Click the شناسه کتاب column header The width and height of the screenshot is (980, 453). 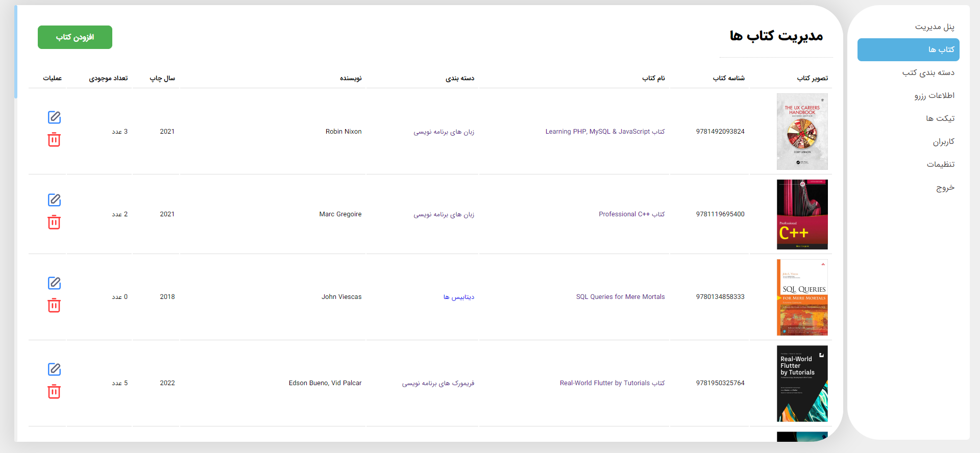[x=729, y=78]
